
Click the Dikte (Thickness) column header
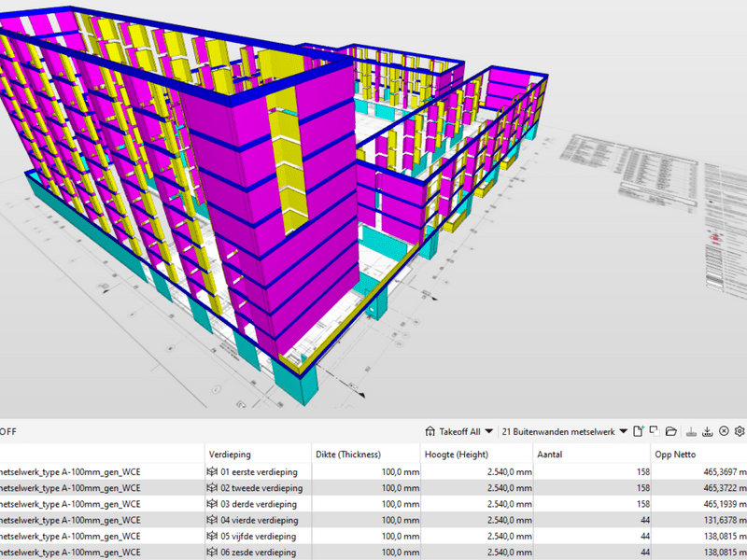tap(348, 455)
